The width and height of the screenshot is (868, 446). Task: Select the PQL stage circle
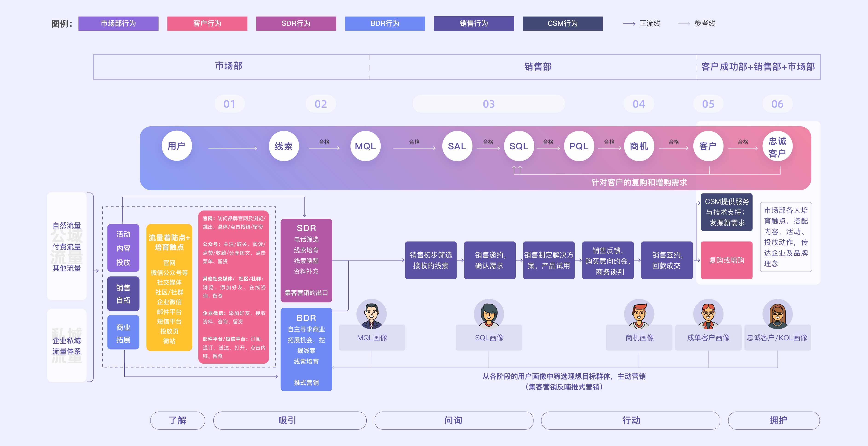[579, 146]
